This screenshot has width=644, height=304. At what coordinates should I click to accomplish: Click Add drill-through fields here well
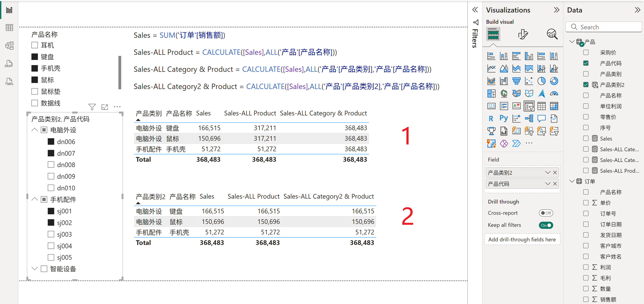[522, 240]
